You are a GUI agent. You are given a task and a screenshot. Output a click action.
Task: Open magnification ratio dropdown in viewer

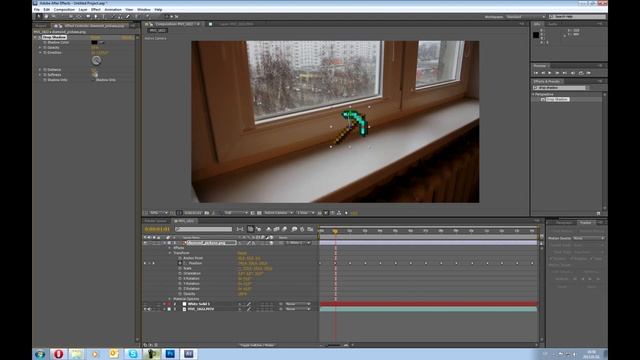159,213
